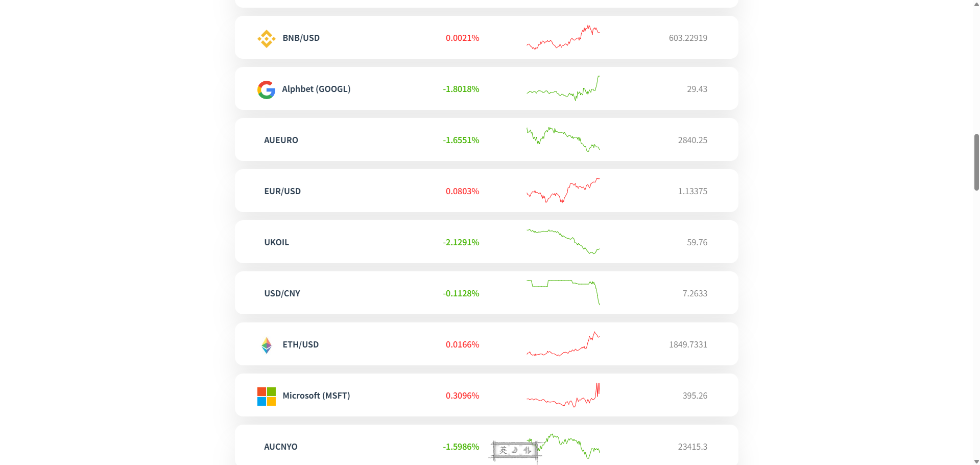Viewport: 980px width, 465px height.
Task: Click the BNB coin logo icon
Action: pos(266,38)
